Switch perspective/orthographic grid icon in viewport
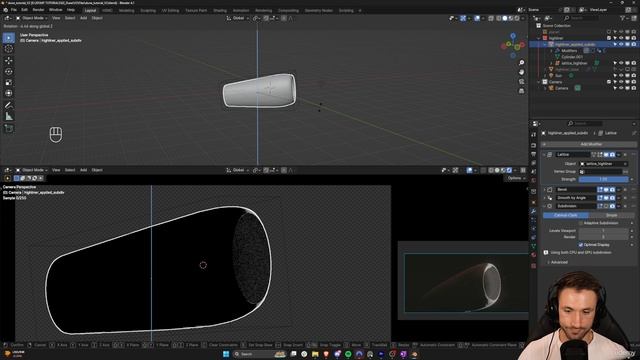640x360 pixels. tap(521, 91)
